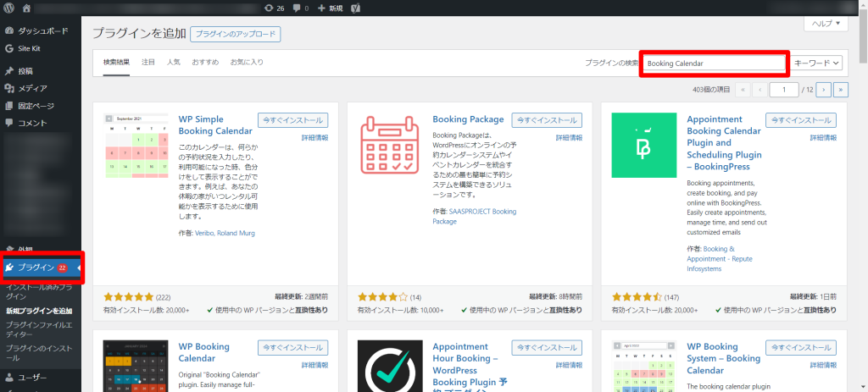Open comments bubble in admin bar
Image resolution: width=868 pixels, height=392 pixels.
pos(301,8)
